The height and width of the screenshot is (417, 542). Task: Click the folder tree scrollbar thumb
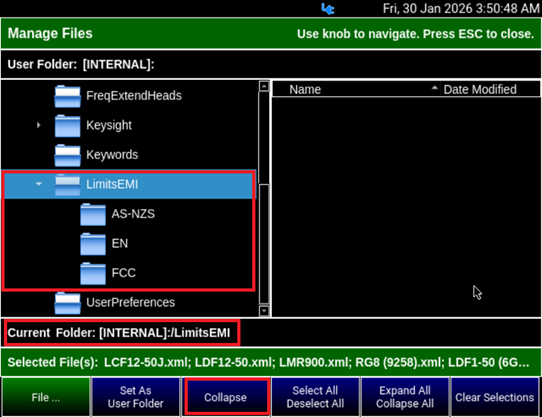point(264,244)
